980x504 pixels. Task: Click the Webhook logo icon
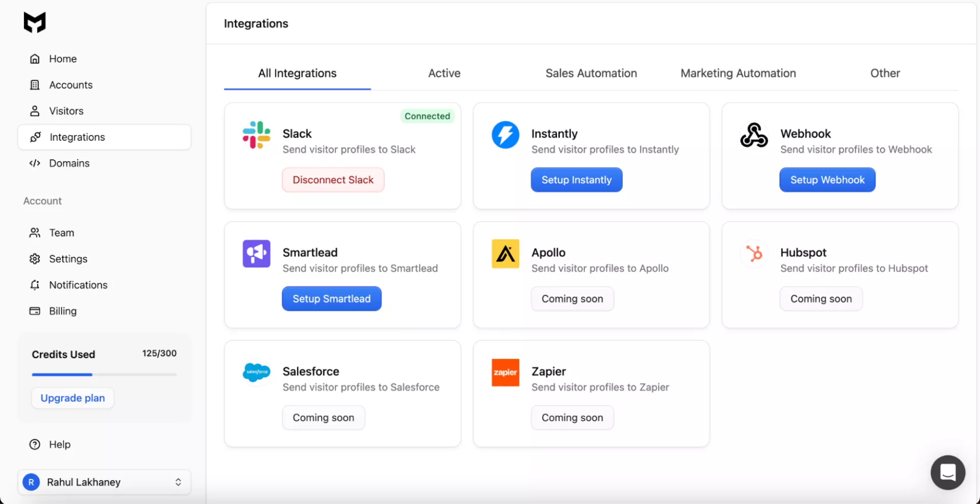pyautogui.click(x=754, y=135)
